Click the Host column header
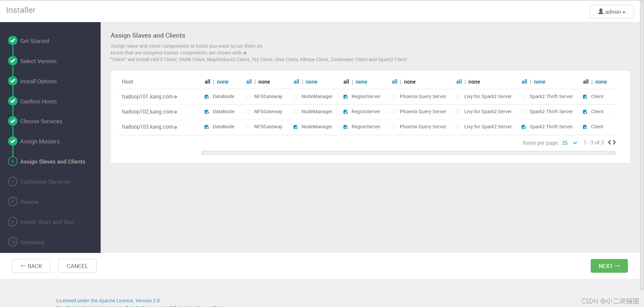Image resolution: width=644 pixels, height=307 pixels. click(127, 82)
